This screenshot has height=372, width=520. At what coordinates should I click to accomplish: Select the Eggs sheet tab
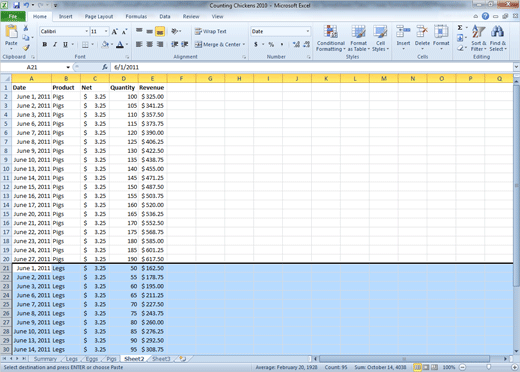92,359
